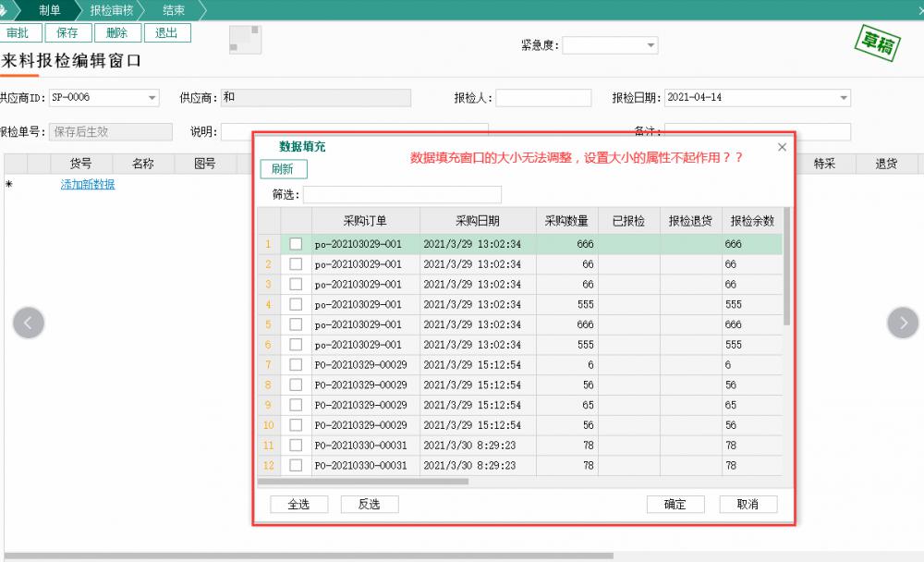The width and height of the screenshot is (924, 562).
Task: Click the main window's bottom horizontal scrollbar
Action: coord(309,556)
